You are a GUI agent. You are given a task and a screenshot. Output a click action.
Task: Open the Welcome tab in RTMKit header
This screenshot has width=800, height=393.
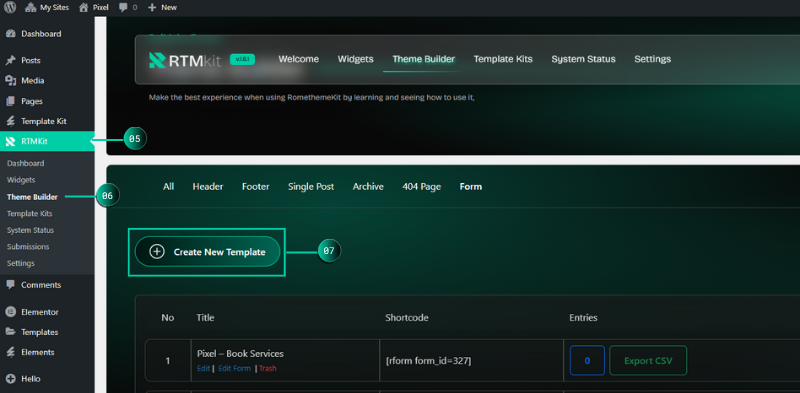pyautogui.click(x=298, y=59)
